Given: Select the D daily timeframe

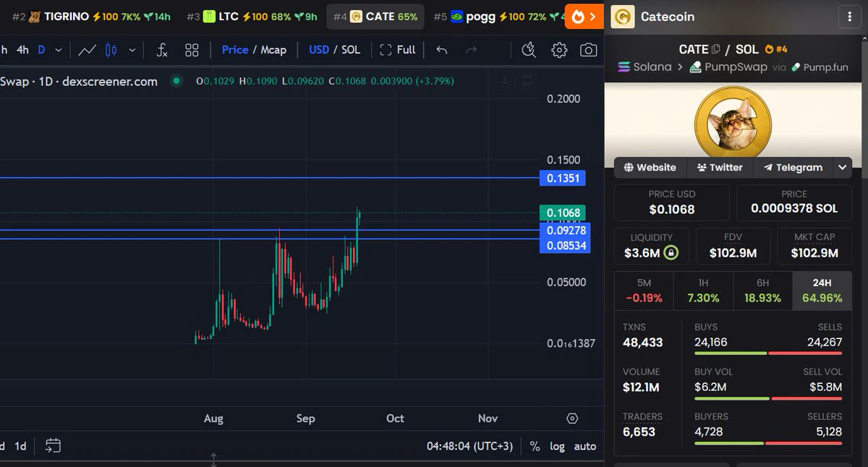Looking at the screenshot, I should tap(41, 50).
